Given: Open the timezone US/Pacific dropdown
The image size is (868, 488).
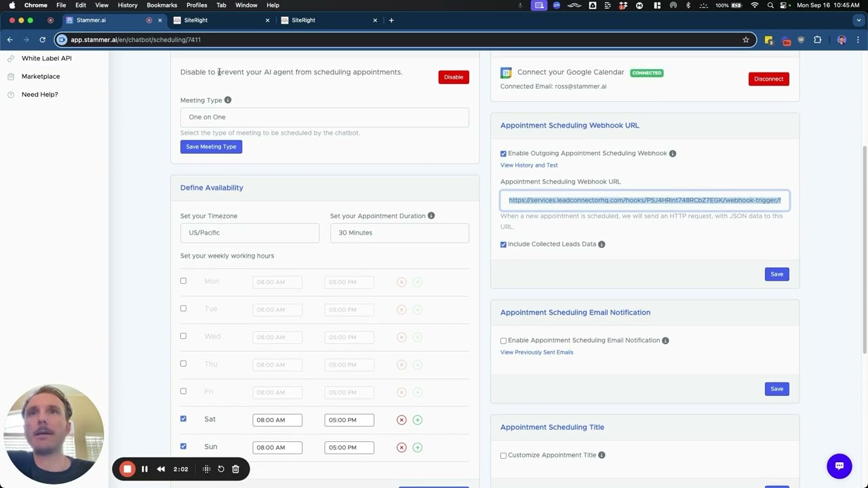Looking at the screenshot, I should tap(250, 232).
